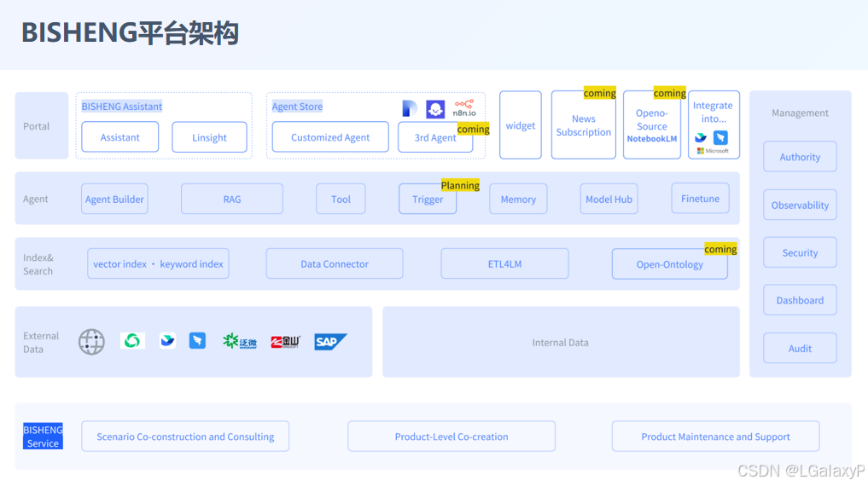Click the DingTalk icon under Integrate into

(x=720, y=137)
